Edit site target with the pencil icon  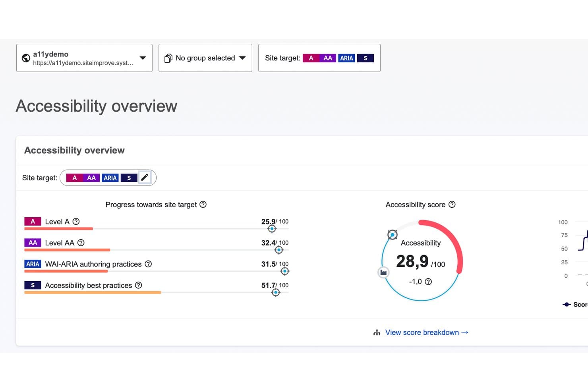(x=145, y=178)
